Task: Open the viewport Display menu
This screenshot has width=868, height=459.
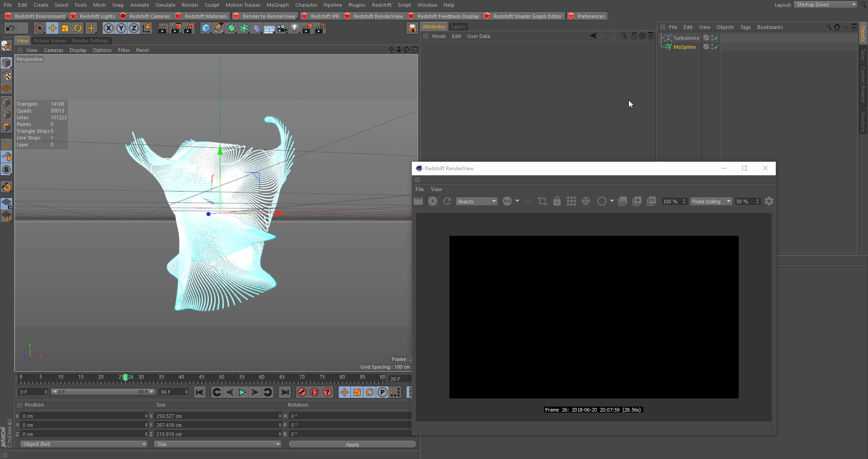Action: [x=78, y=50]
